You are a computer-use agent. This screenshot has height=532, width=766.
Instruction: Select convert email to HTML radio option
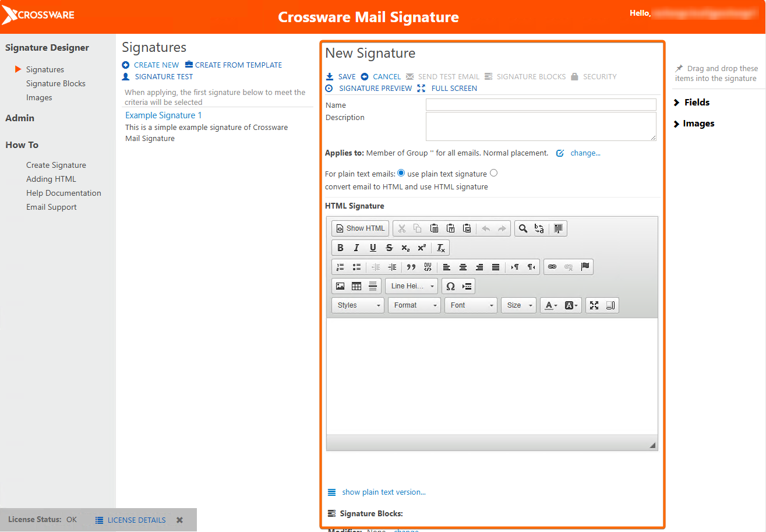[494, 173]
